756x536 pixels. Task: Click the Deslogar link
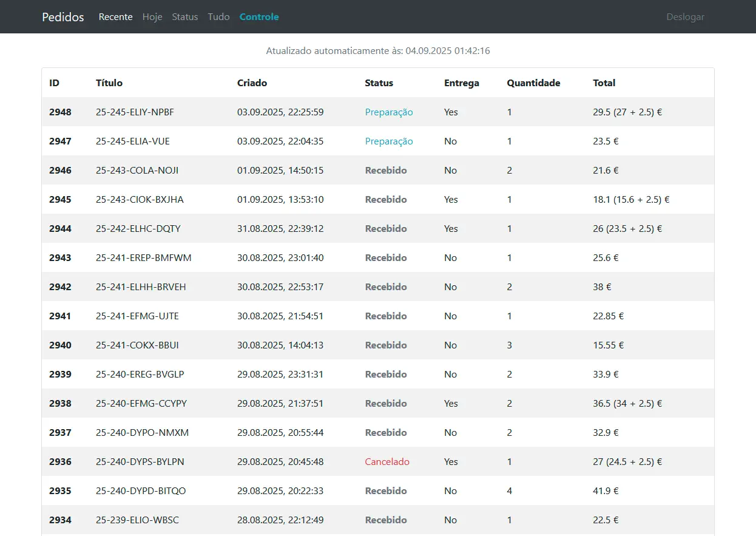click(685, 17)
